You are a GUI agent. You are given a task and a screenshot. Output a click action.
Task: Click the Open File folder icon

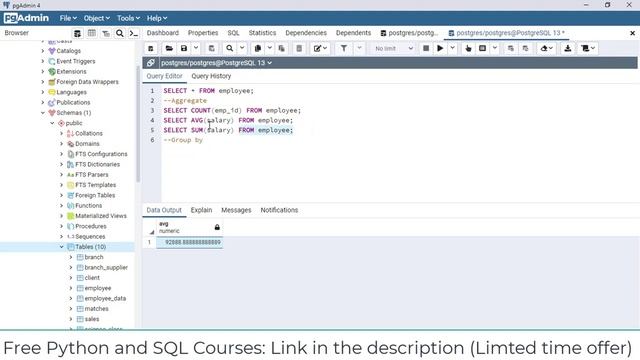click(169, 48)
